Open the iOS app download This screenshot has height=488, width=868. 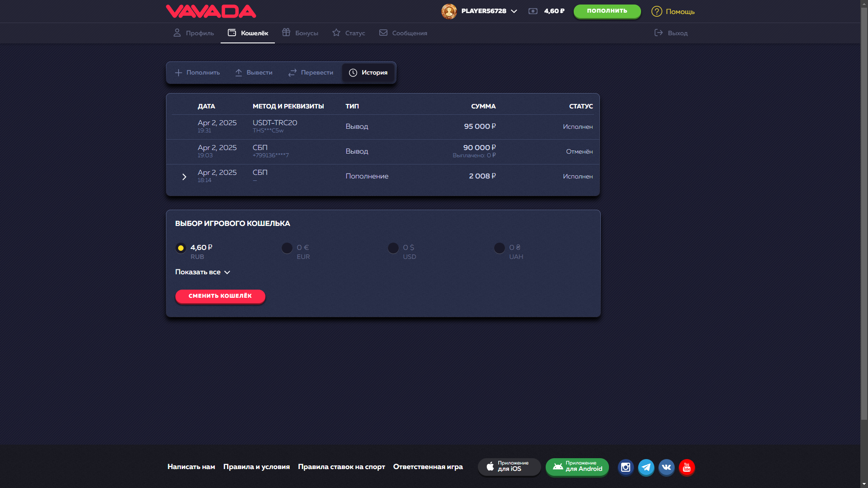tap(509, 467)
